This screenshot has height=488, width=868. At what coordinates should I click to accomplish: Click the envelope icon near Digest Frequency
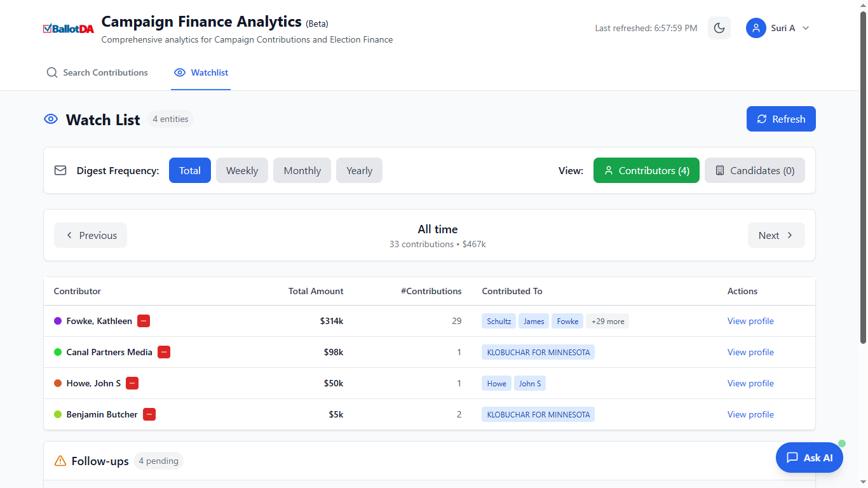click(x=60, y=170)
